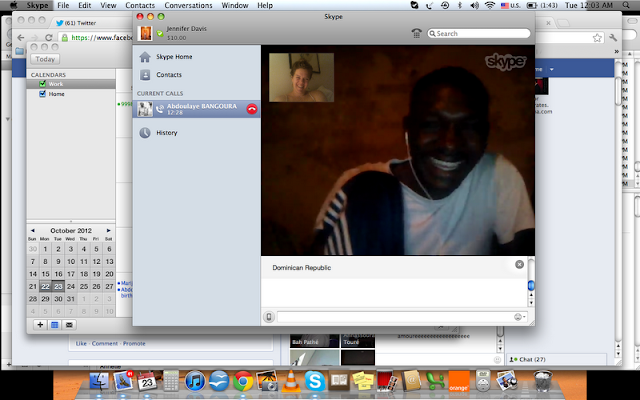640x400 pixels.
Task: Select October 23 in the mini calendar
Action: [x=58, y=287]
